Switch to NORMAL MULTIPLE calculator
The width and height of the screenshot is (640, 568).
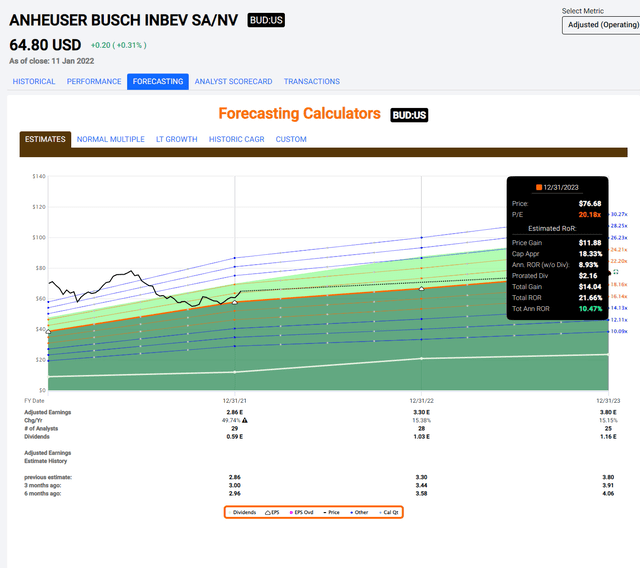tap(111, 139)
